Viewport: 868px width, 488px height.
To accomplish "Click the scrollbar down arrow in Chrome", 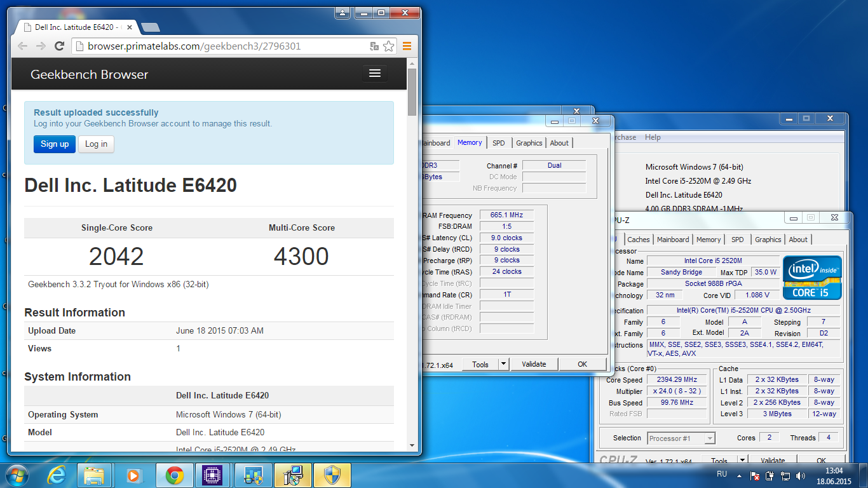I will [x=412, y=445].
